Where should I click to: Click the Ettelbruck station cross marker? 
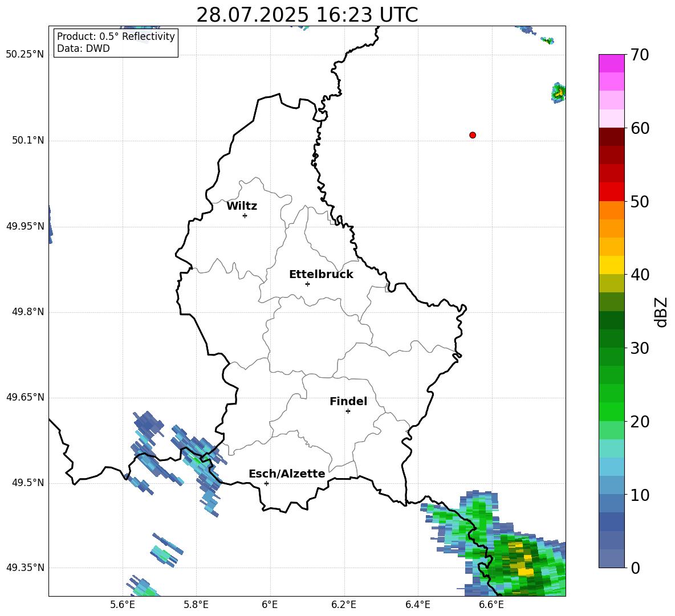[x=307, y=284]
